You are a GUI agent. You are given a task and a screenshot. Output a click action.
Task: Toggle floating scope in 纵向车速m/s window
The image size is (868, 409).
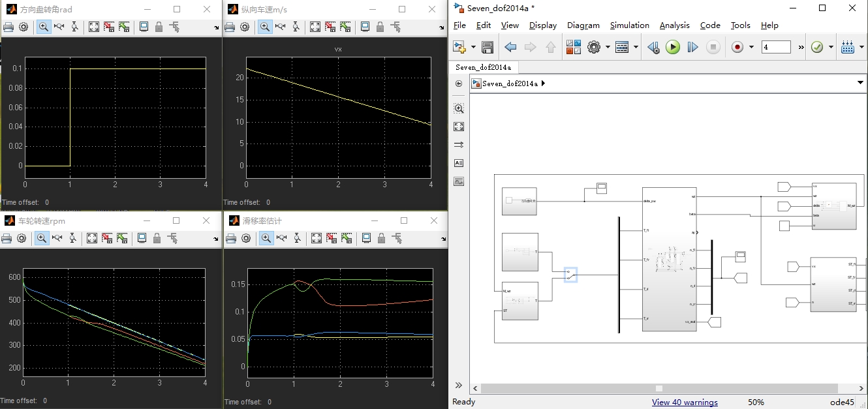coord(365,27)
